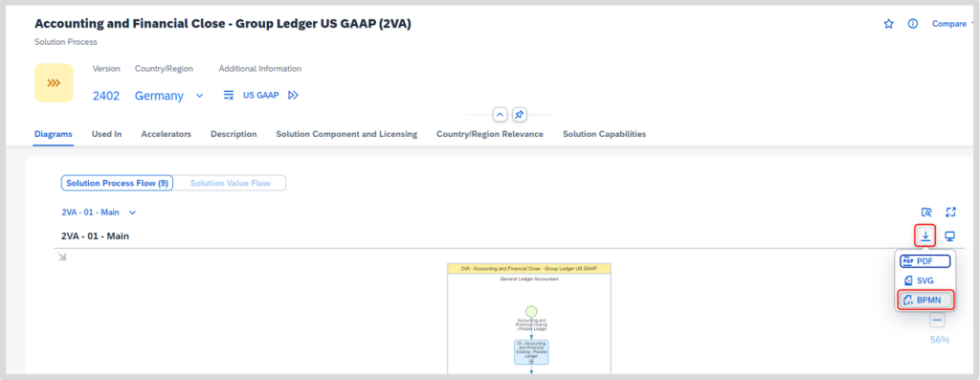Open the Used In tab
980x380 pixels.
coord(106,134)
